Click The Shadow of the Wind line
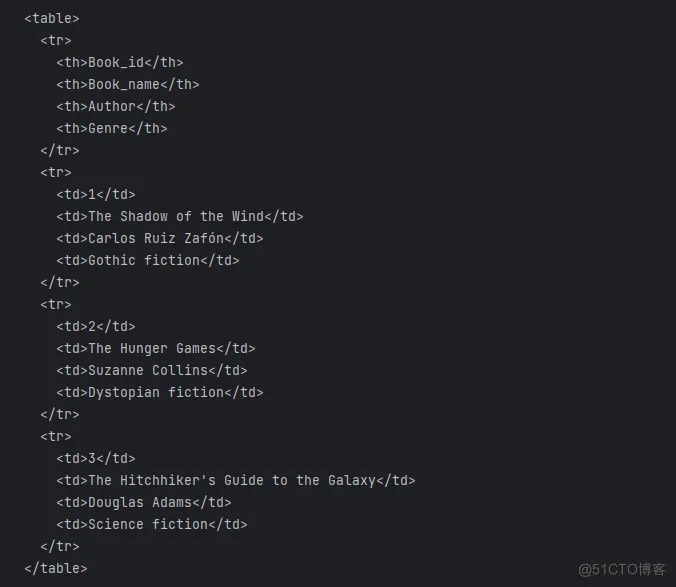Screen dimensions: 676x587 click(179, 216)
